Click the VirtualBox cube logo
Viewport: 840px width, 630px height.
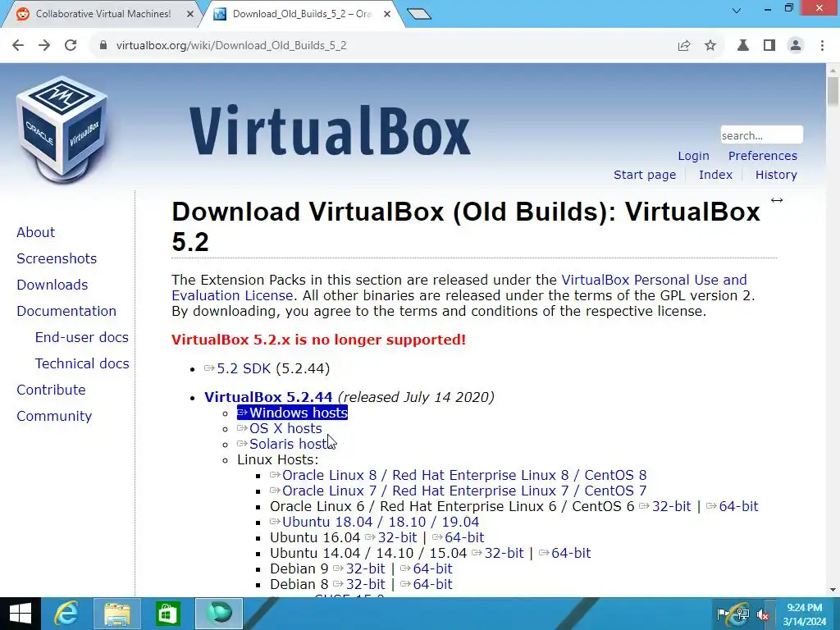click(62, 130)
